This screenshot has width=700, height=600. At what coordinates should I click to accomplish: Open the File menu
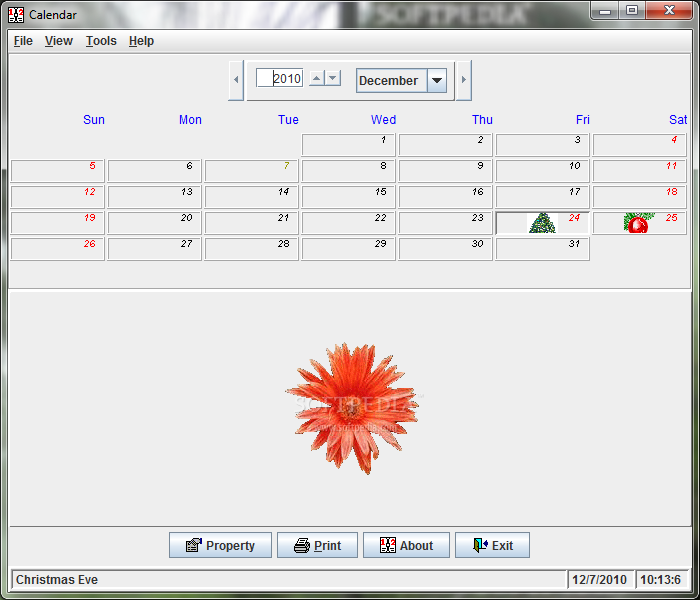point(23,41)
